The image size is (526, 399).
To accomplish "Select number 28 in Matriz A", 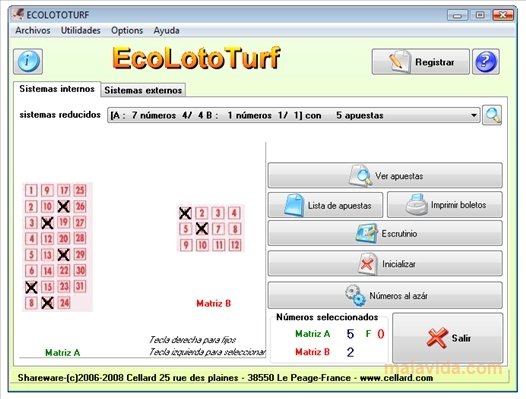I will click(80, 238).
